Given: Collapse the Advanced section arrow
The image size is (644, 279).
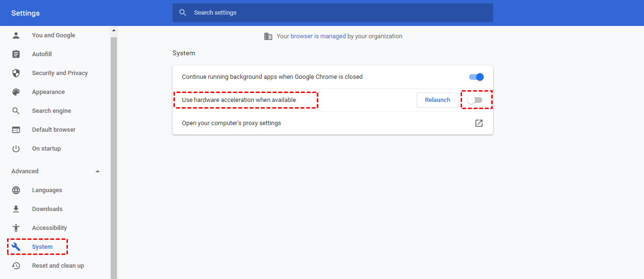Looking at the screenshot, I should (x=98, y=171).
